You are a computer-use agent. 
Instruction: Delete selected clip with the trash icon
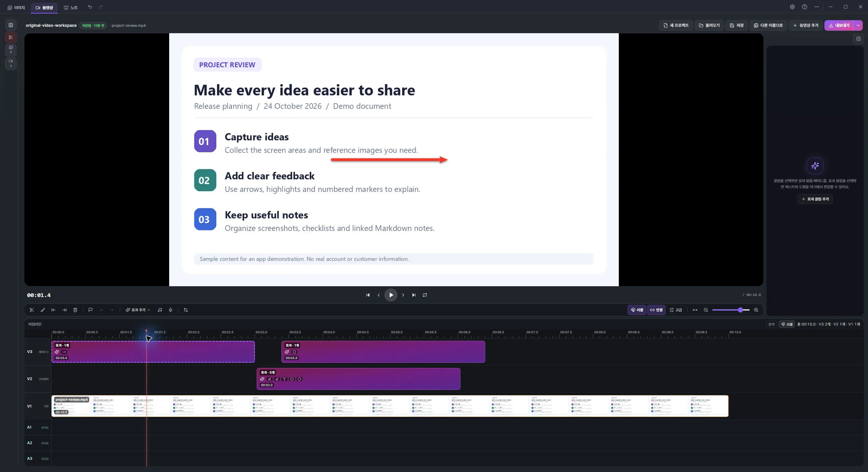point(75,310)
